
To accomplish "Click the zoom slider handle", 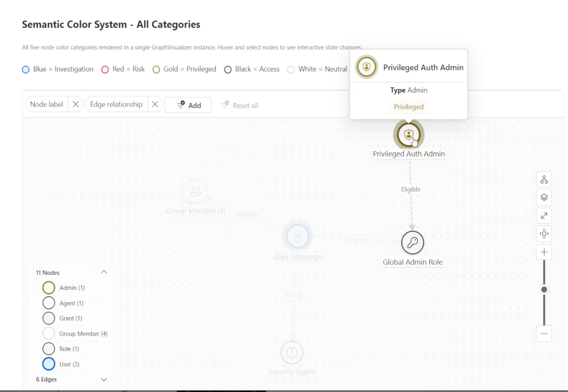I will pos(544,290).
